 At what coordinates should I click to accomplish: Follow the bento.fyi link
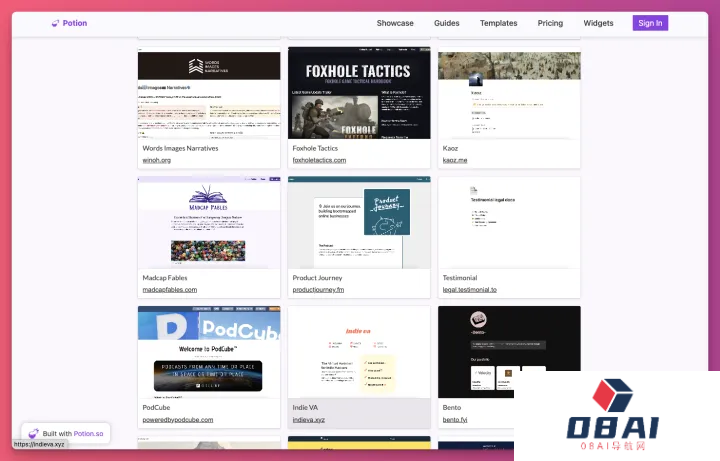pos(455,420)
